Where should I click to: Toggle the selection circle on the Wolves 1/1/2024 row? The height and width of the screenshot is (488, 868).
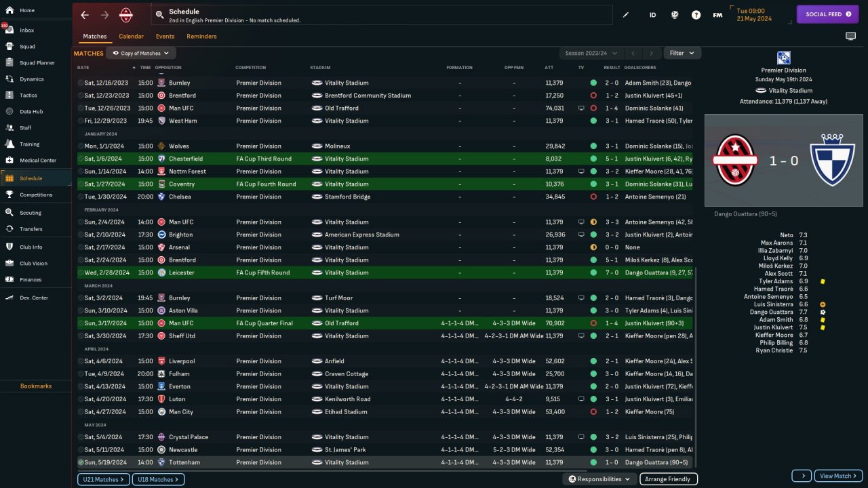tap(81, 146)
